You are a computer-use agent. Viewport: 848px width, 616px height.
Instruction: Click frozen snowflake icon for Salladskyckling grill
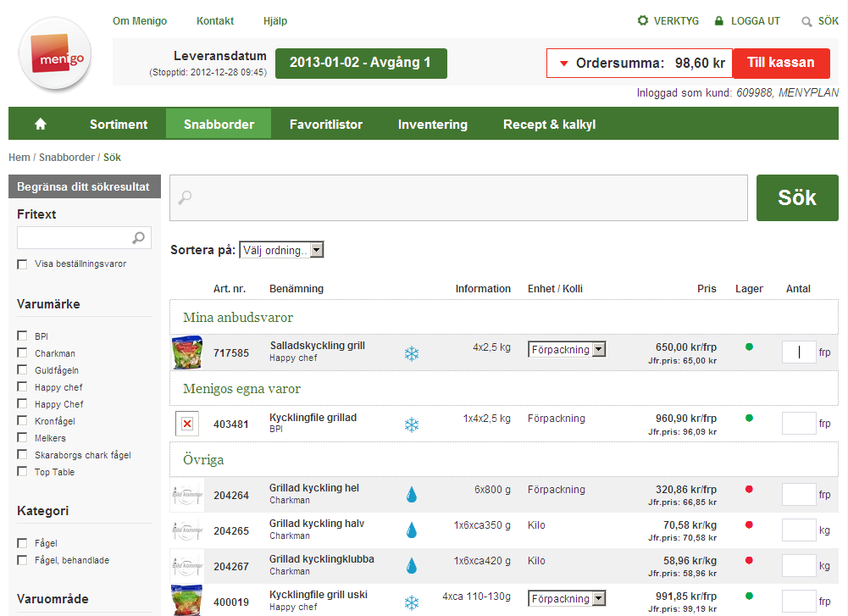[412, 353]
